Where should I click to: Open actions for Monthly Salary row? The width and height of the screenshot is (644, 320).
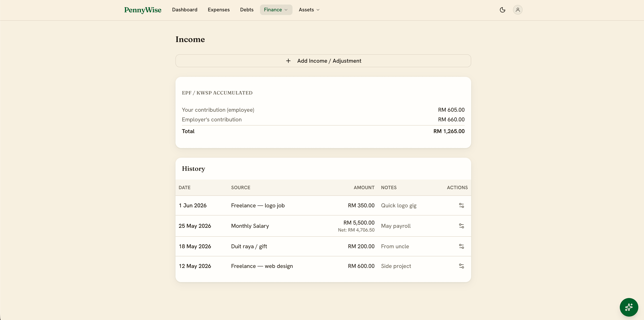tap(462, 226)
